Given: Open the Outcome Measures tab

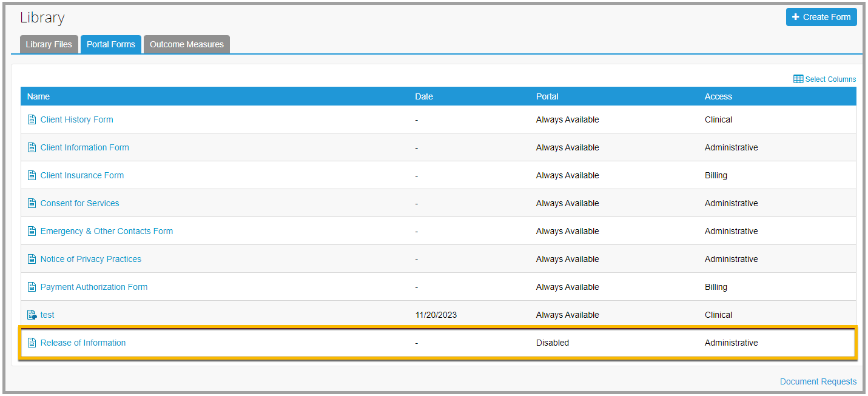Looking at the screenshot, I should click(x=186, y=44).
